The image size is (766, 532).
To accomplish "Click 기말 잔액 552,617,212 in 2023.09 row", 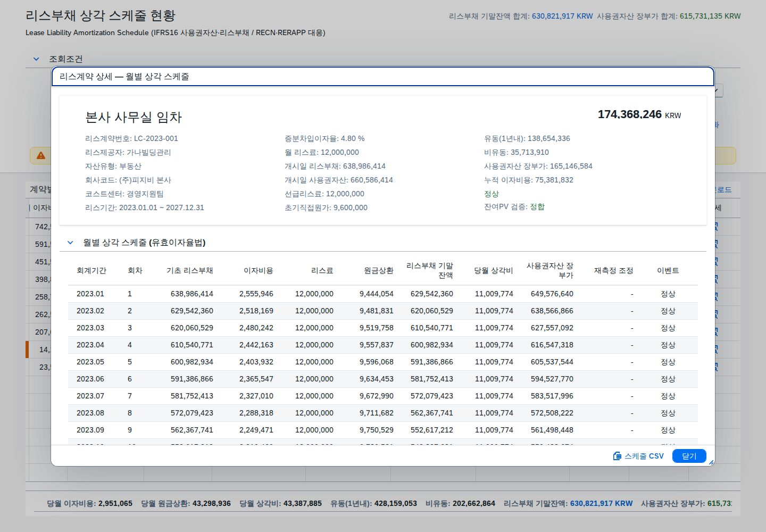I will pos(432,430).
